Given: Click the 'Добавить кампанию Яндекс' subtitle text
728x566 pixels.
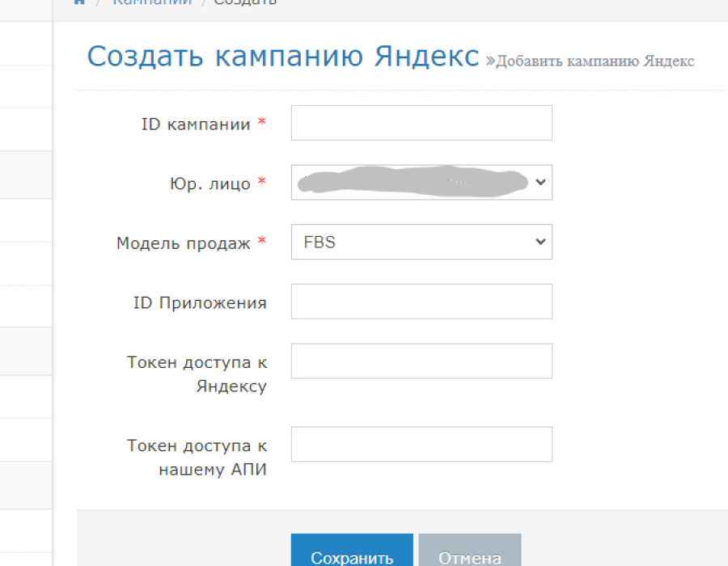Looking at the screenshot, I should pos(595,61).
